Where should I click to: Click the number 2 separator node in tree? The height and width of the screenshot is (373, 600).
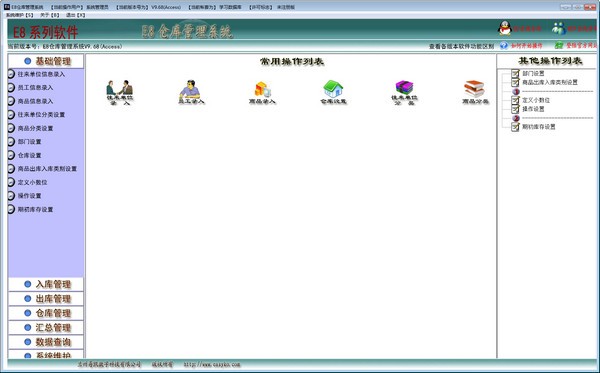(516, 118)
